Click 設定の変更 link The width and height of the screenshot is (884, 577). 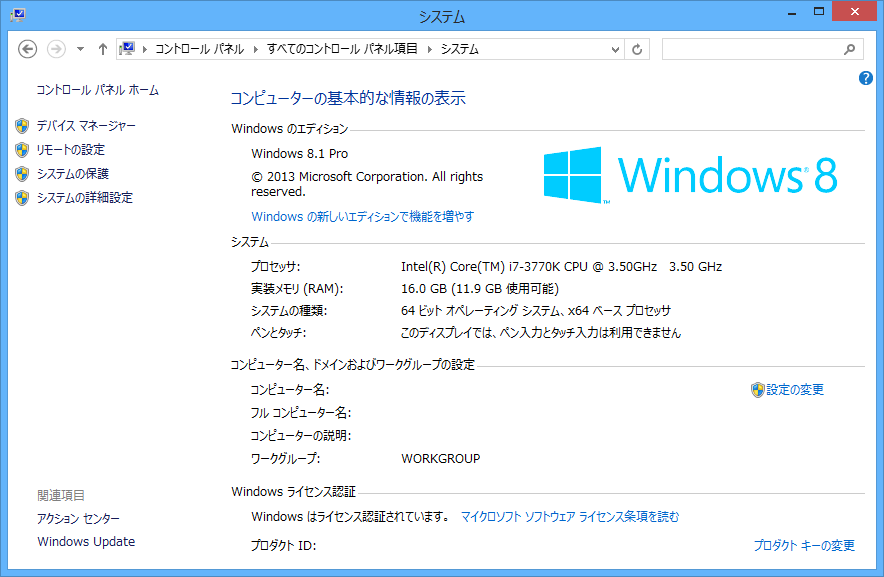(795, 390)
